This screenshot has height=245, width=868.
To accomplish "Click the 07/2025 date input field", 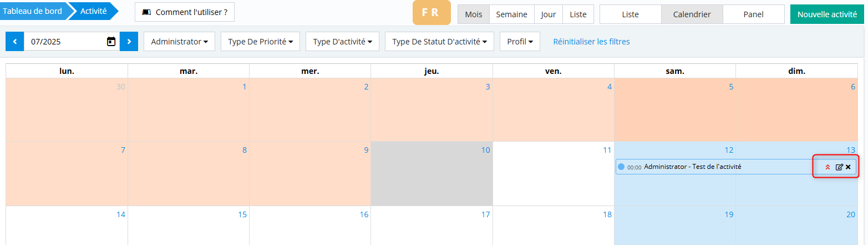I will [64, 42].
